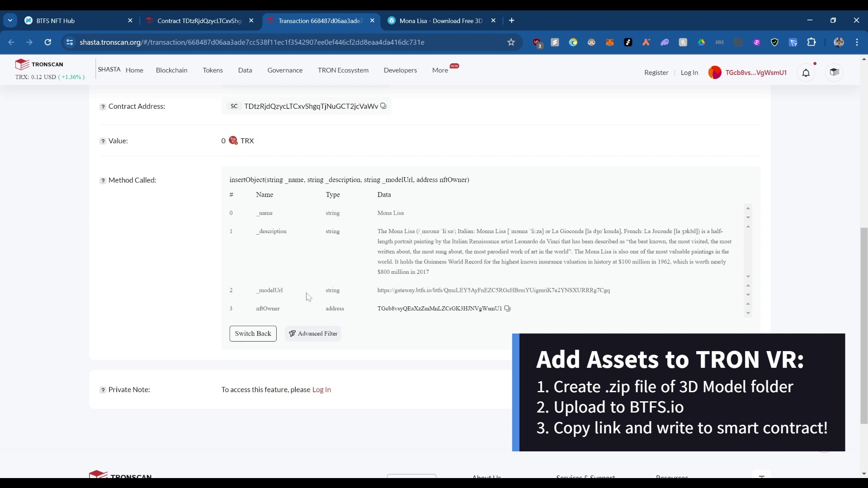Reload the page

click(x=48, y=42)
